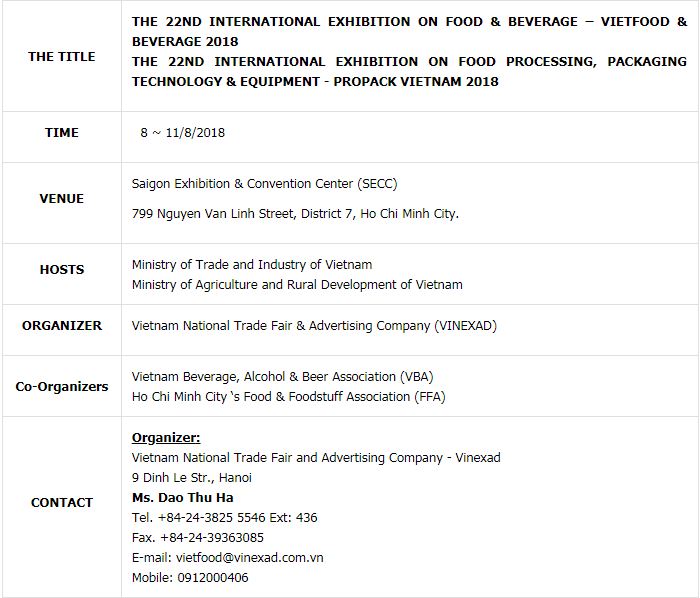Click Ministry of Trade and Industry of Vietnam
Screen dimensions: 700x598
click(252, 265)
